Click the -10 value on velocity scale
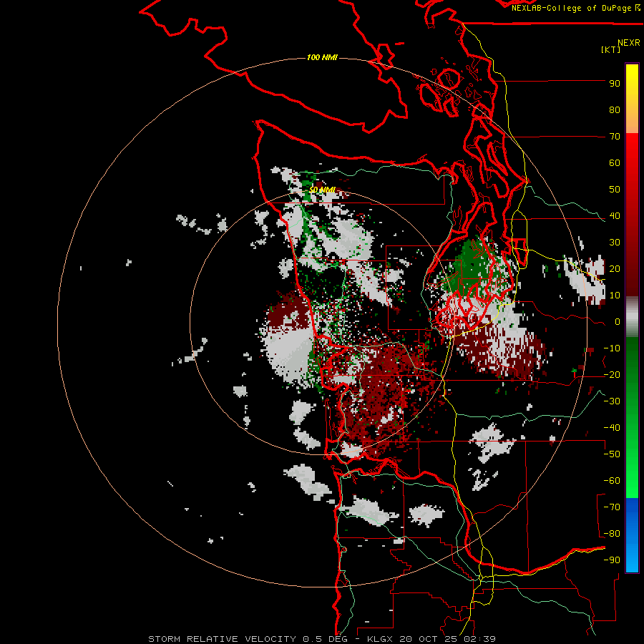Viewport: 644px width, 644px height. 612,348
